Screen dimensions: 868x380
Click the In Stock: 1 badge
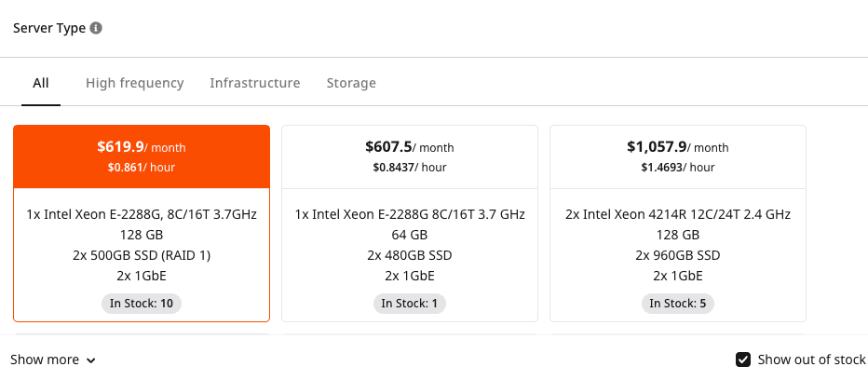(410, 303)
